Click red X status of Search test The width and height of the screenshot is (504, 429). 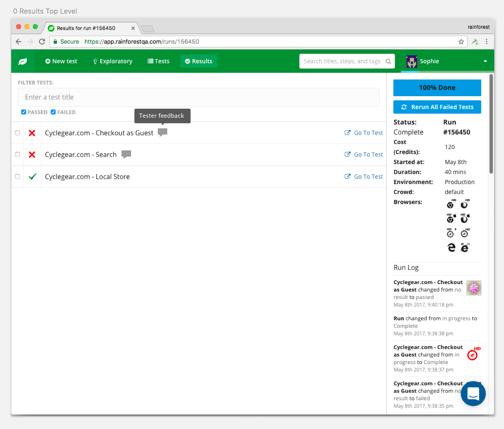tap(32, 154)
